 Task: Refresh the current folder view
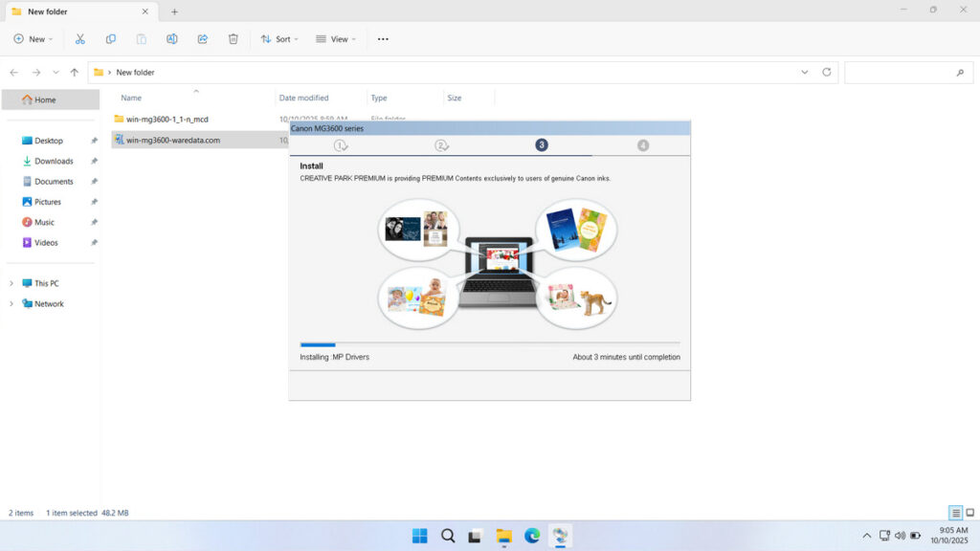(827, 72)
